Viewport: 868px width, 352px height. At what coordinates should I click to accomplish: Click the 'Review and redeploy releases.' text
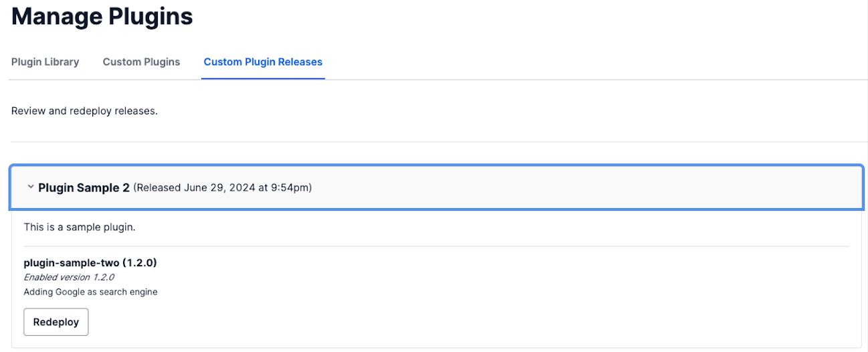pos(84,110)
